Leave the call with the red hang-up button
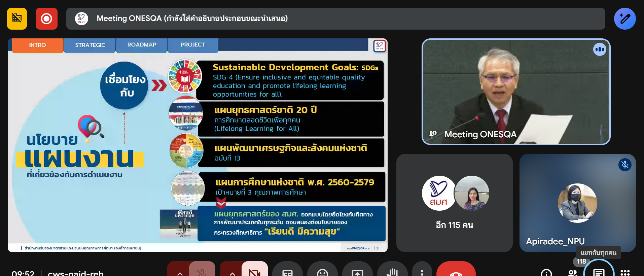The width and height of the screenshot is (644, 276). [x=456, y=271]
